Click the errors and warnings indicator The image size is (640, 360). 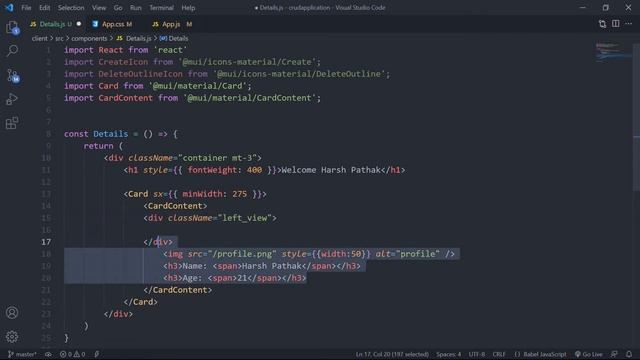(x=73, y=354)
